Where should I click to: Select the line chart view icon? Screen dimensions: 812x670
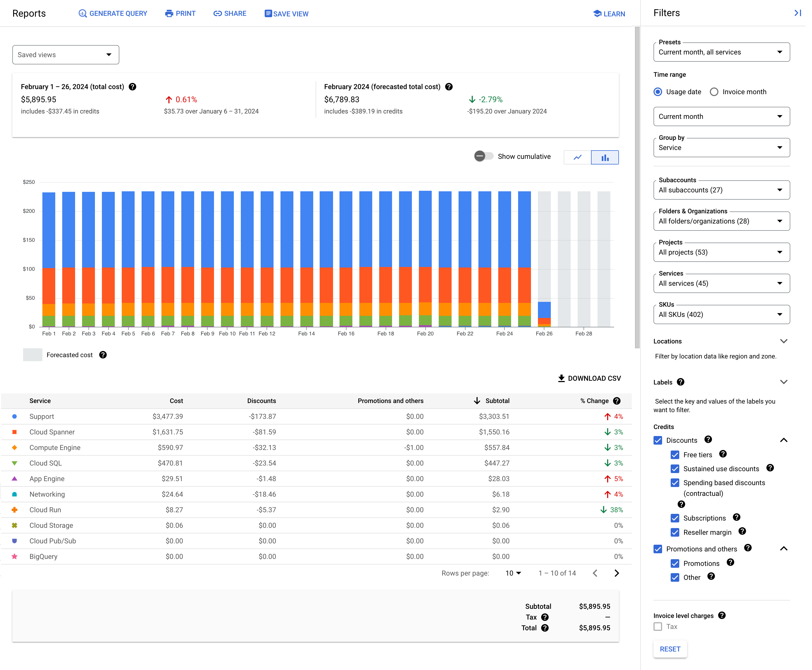pyautogui.click(x=578, y=157)
